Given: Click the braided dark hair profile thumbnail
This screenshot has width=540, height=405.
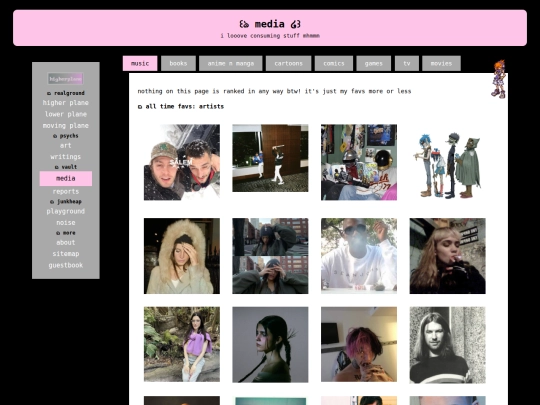Looking at the screenshot, I should pyautogui.click(x=270, y=345).
